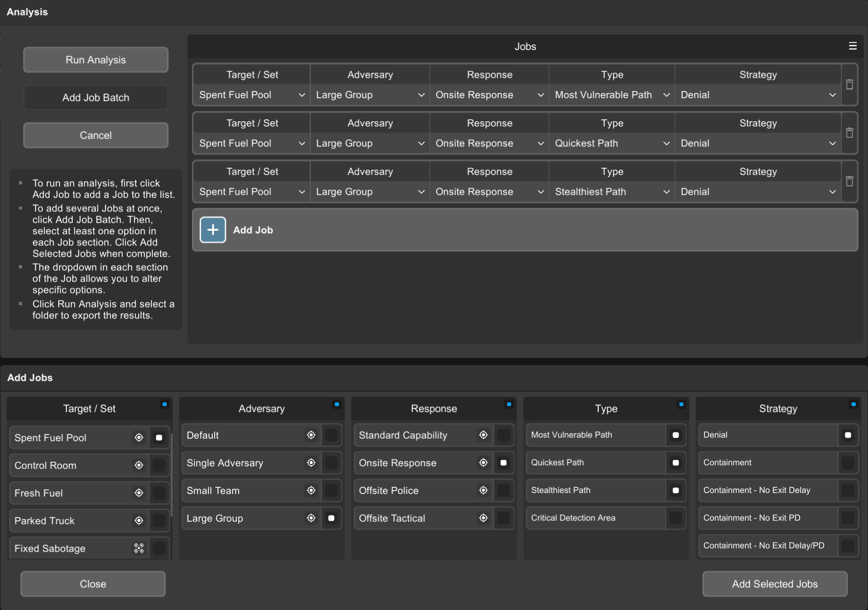Check the Containment strategy checkbox
This screenshot has width=868, height=610.
pyautogui.click(x=848, y=463)
